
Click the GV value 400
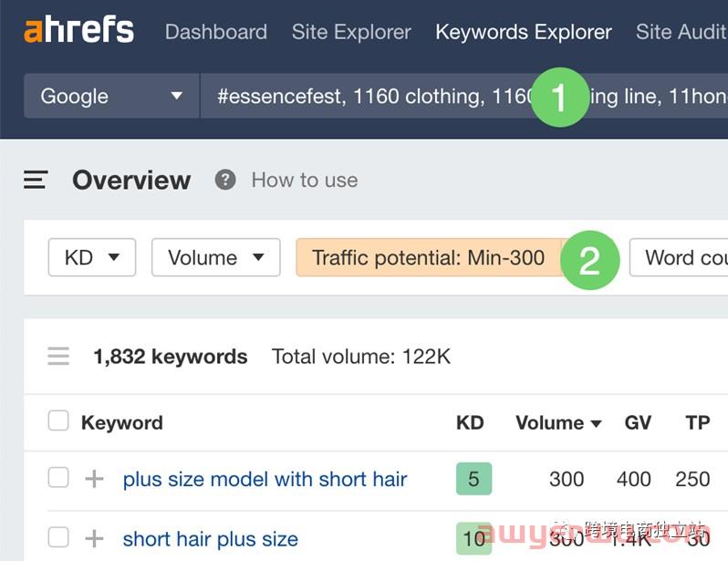click(x=634, y=479)
